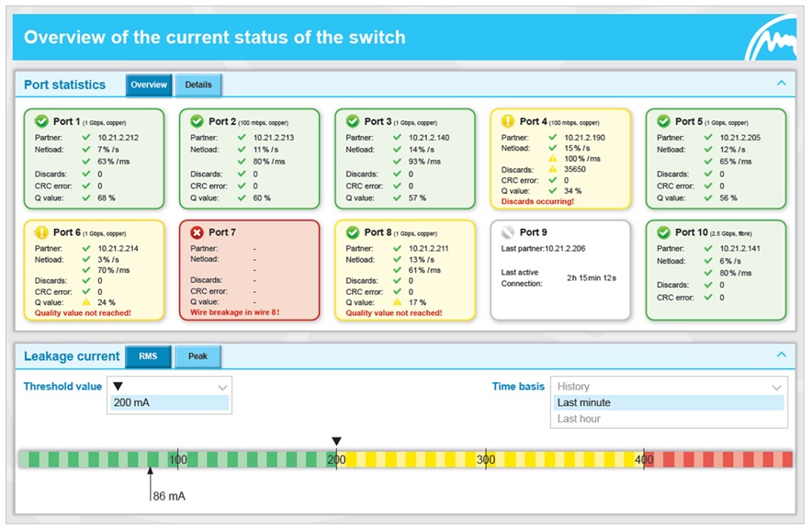Collapse the Leakage current panel
The width and height of the screenshot is (812, 531).
pyautogui.click(x=781, y=355)
